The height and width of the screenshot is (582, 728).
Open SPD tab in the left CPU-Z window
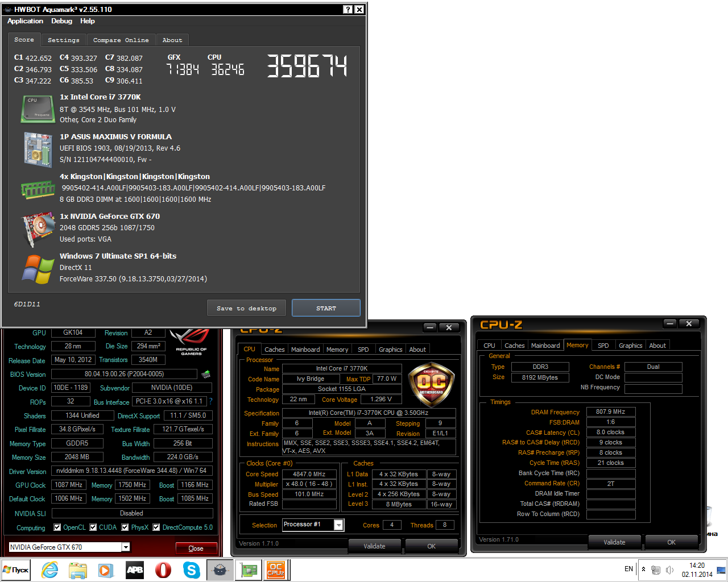363,350
